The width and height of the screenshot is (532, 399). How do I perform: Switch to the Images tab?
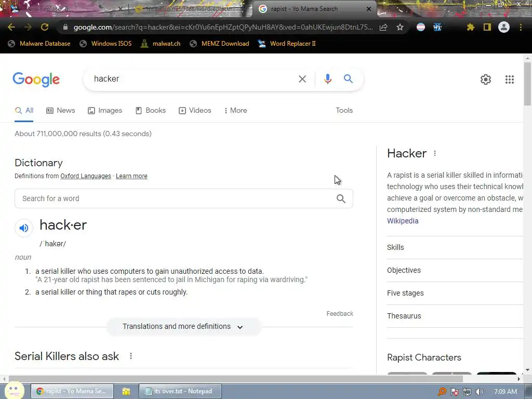click(x=105, y=110)
